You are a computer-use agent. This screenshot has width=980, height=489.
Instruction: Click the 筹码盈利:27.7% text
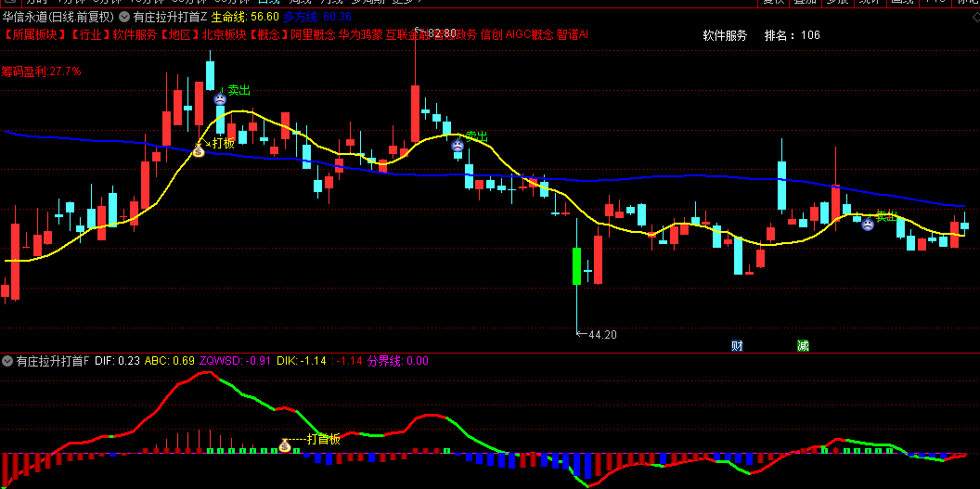tap(41, 71)
